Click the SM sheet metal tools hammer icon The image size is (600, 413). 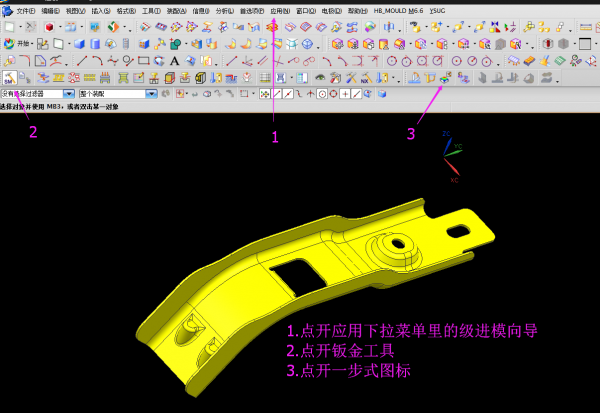click(x=9, y=78)
